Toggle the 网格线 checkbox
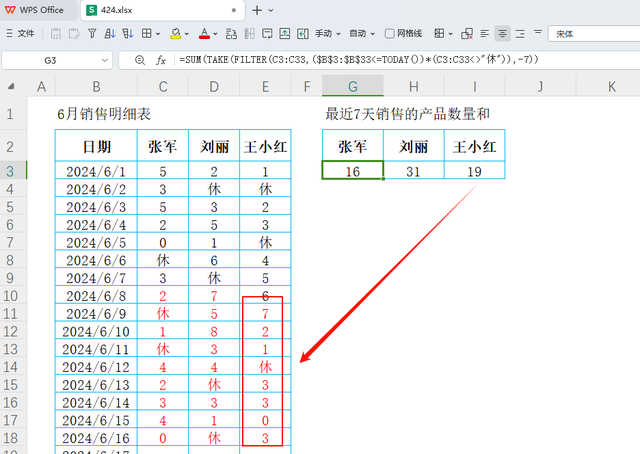This screenshot has width=640, height=454. pyautogui.click(x=390, y=33)
